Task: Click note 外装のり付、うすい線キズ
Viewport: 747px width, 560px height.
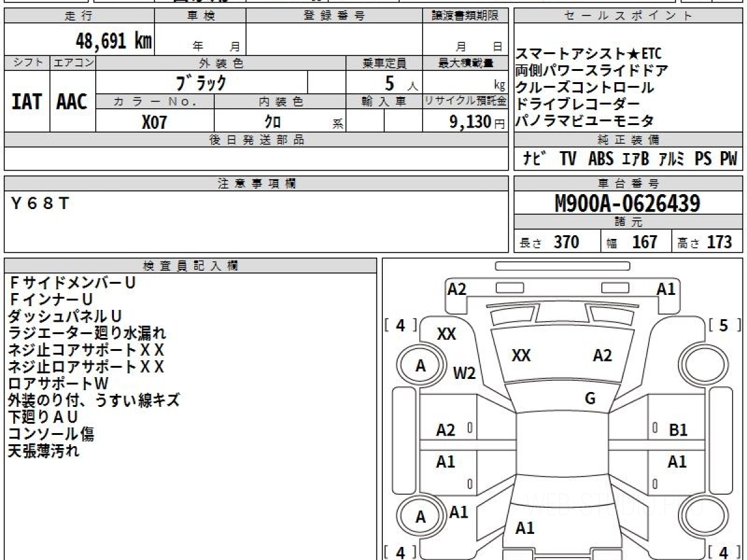Action: 94,400
